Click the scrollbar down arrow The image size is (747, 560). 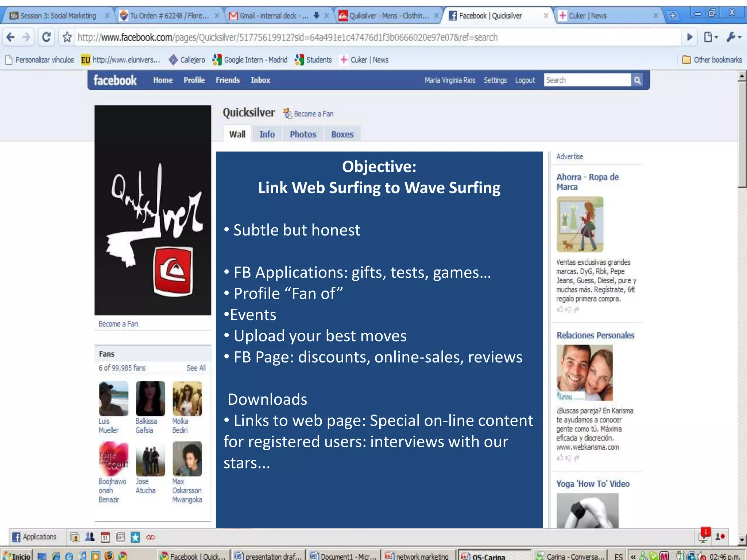pyautogui.click(x=742, y=539)
